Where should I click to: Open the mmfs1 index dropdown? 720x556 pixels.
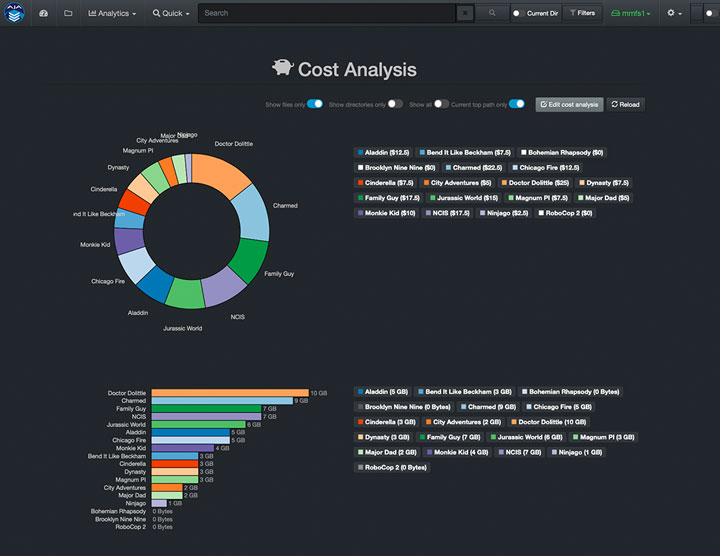click(x=630, y=13)
